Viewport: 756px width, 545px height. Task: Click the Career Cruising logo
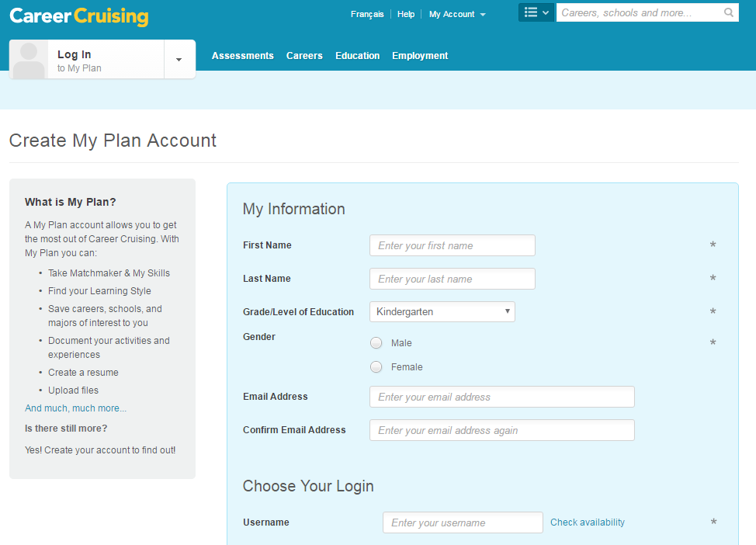pos(79,16)
